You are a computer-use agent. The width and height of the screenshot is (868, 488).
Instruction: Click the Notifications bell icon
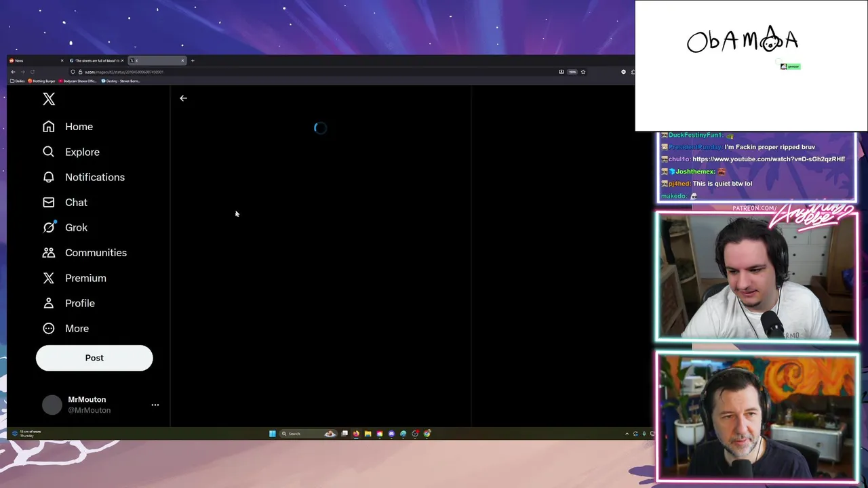point(49,177)
